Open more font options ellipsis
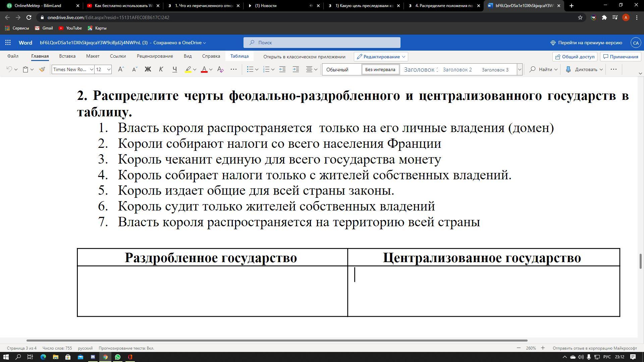The height and width of the screenshot is (362, 644). pyautogui.click(x=234, y=69)
